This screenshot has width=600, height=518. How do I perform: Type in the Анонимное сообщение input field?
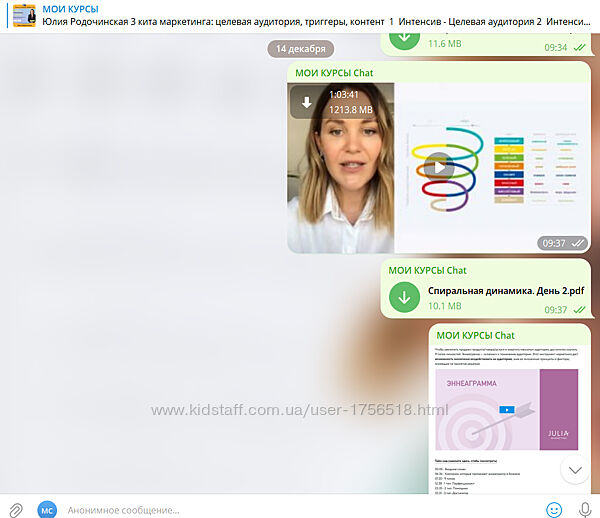click(300, 509)
